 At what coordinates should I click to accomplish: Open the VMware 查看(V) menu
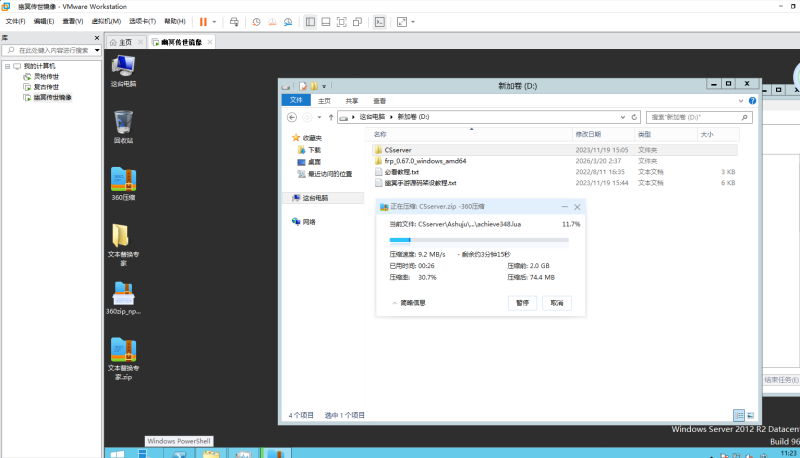point(72,21)
